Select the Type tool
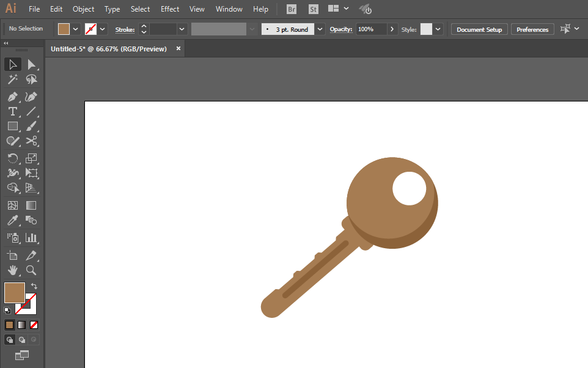The width and height of the screenshot is (588, 368). [12, 111]
